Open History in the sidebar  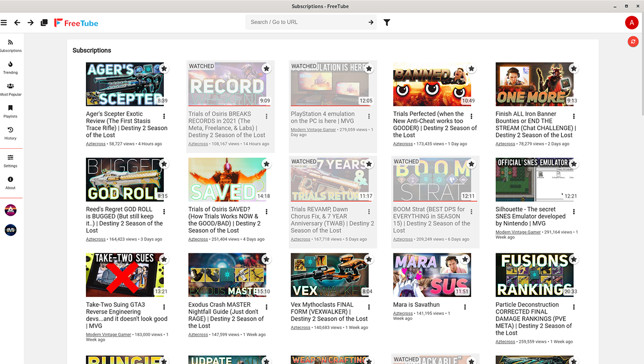pyautogui.click(x=11, y=134)
